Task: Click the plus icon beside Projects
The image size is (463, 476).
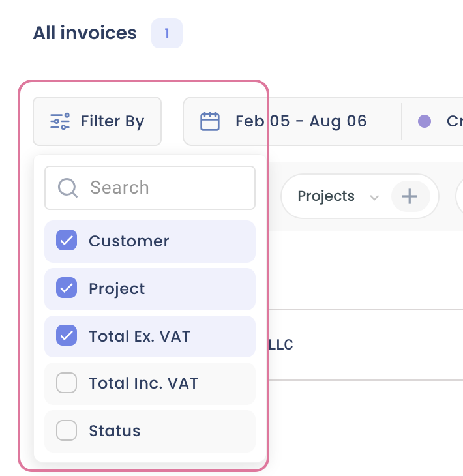Action: point(410,196)
